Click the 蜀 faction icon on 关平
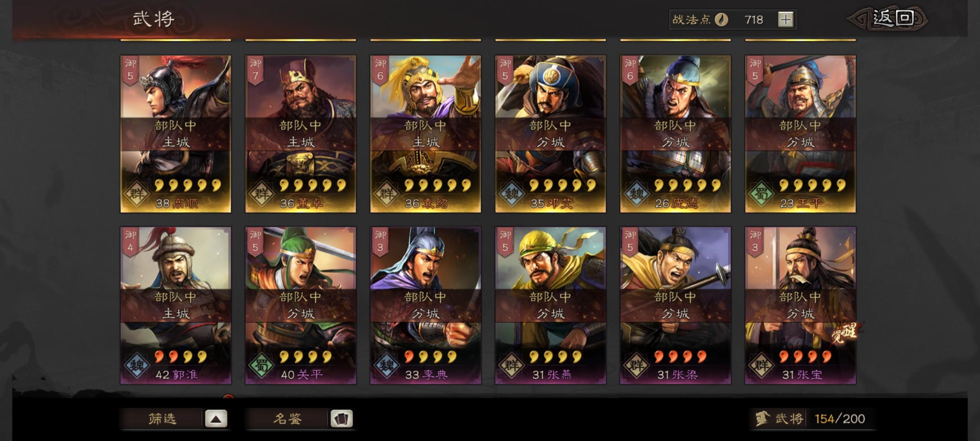Image resolution: width=980 pixels, height=441 pixels. [x=262, y=365]
